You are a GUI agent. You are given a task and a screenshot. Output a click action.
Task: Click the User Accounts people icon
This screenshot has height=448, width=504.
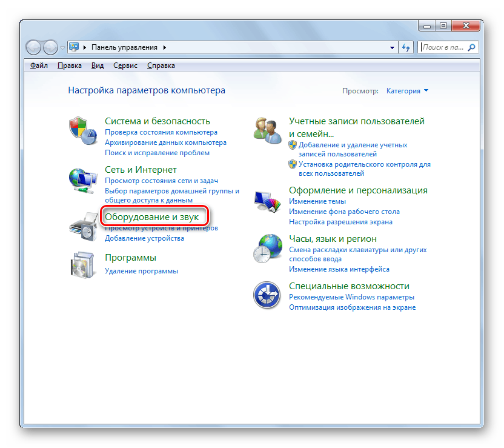pos(267,131)
